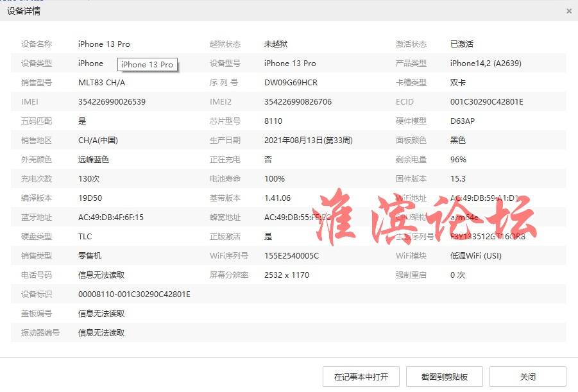Close the 设备详情 dialog with the X
Screen dimensions: 578x392
pos(569,11)
